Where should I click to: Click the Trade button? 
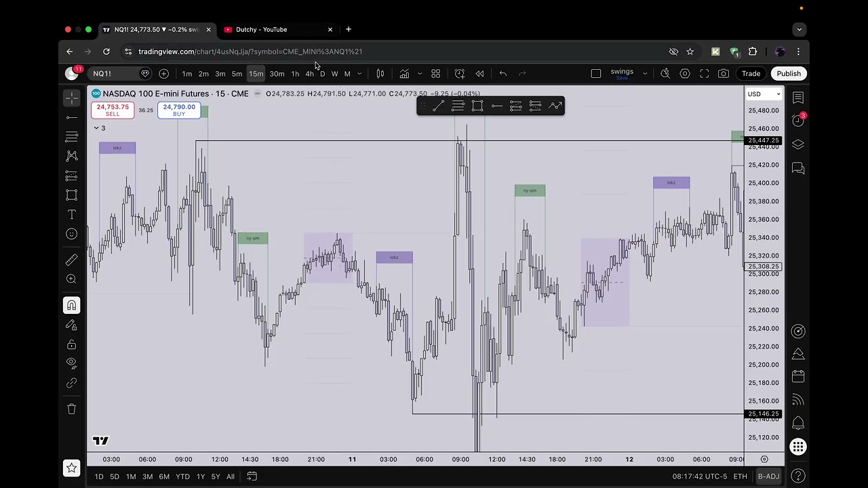tap(751, 73)
